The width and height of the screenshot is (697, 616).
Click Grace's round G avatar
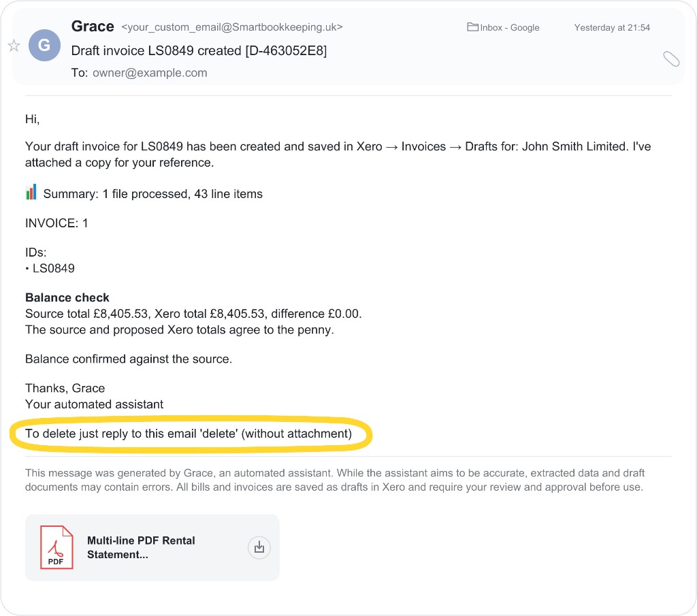click(x=44, y=46)
